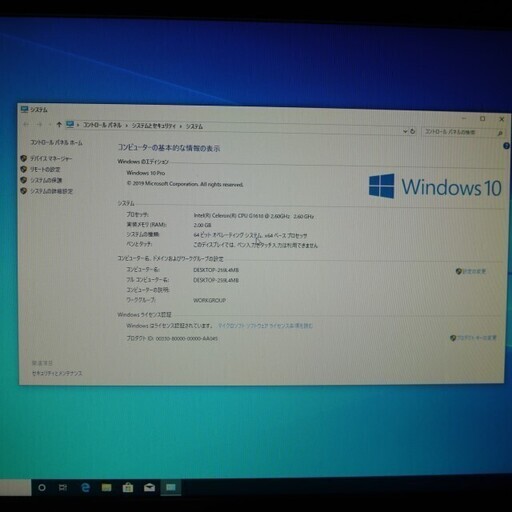Click the Up arrow navigation button

[59, 125]
